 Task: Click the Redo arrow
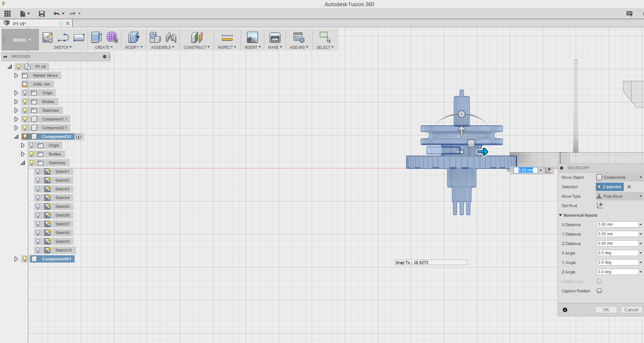pyautogui.click(x=73, y=14)
